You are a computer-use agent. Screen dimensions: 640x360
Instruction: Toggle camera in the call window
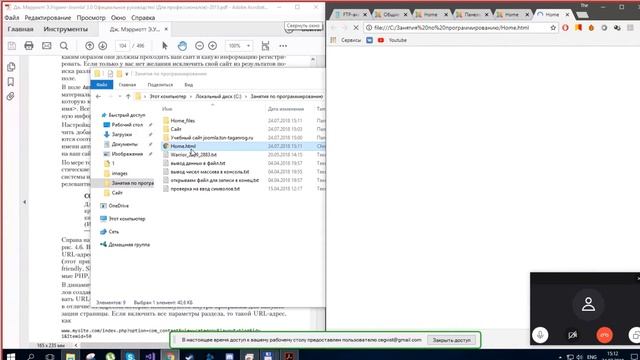coord(572,335)
